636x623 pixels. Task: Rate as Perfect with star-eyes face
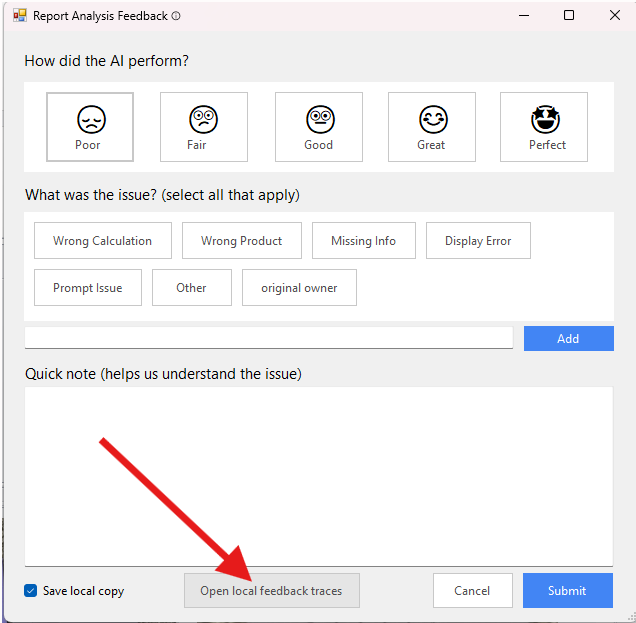click(x=544, y=127)
